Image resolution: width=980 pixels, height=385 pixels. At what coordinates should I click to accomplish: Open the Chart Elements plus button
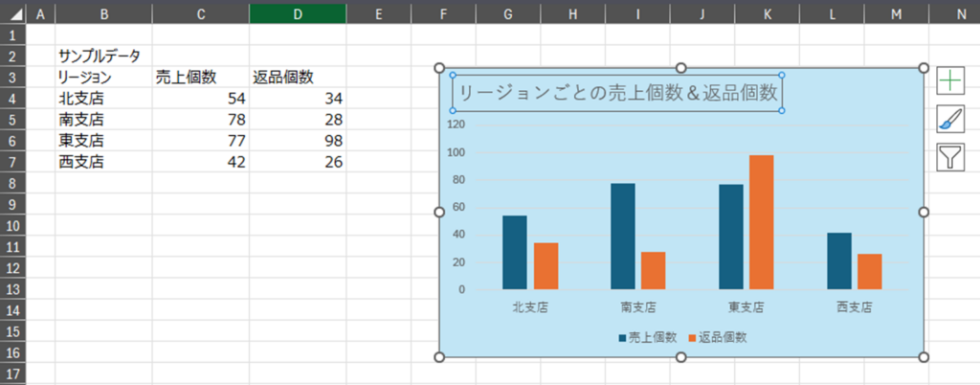coord(950,80)
